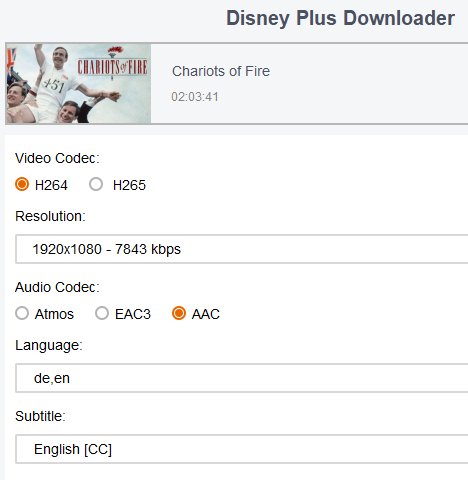468x480 pixels.
Task: Click the Video Codec label
Action: click(x=57, y=158)
